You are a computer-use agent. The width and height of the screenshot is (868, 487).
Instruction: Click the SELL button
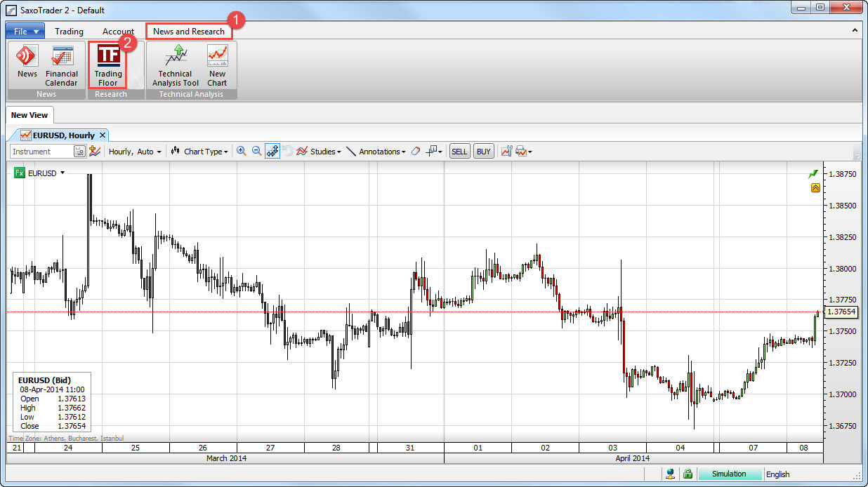pos(459,151)
